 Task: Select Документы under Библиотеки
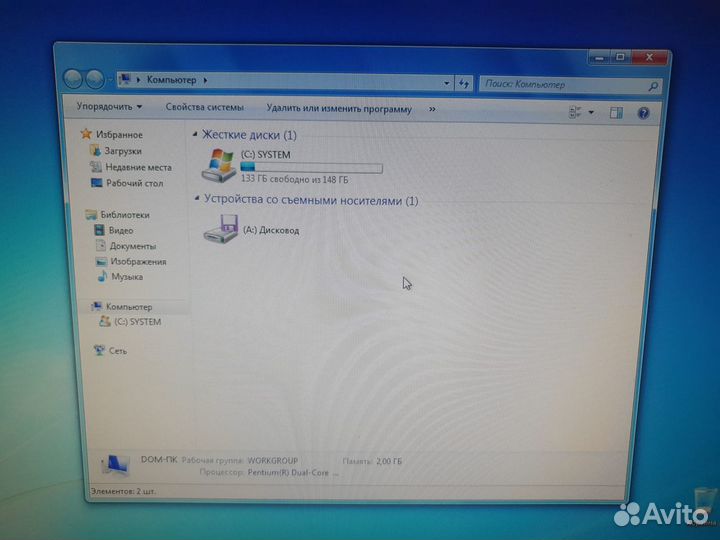132,246
